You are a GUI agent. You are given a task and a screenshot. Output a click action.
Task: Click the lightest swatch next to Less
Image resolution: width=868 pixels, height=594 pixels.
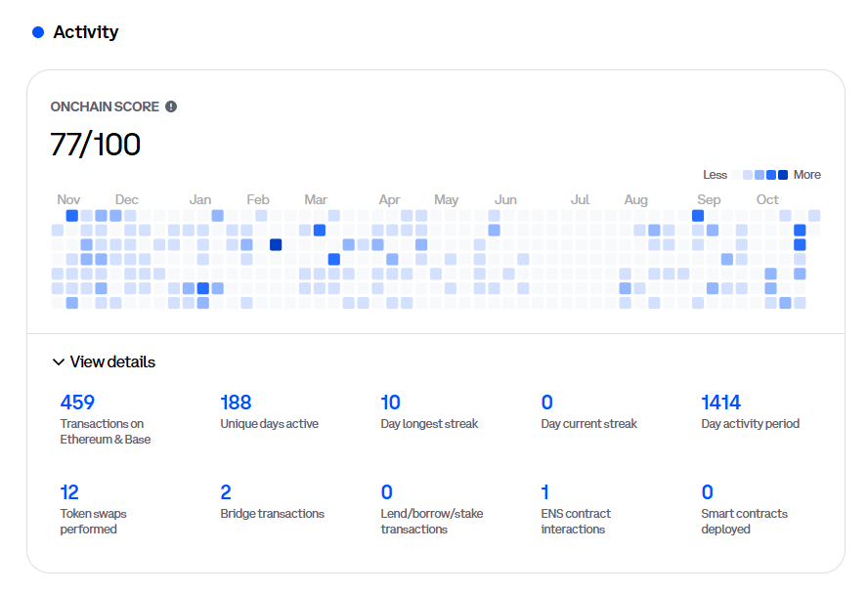click(x=736, y=175)
